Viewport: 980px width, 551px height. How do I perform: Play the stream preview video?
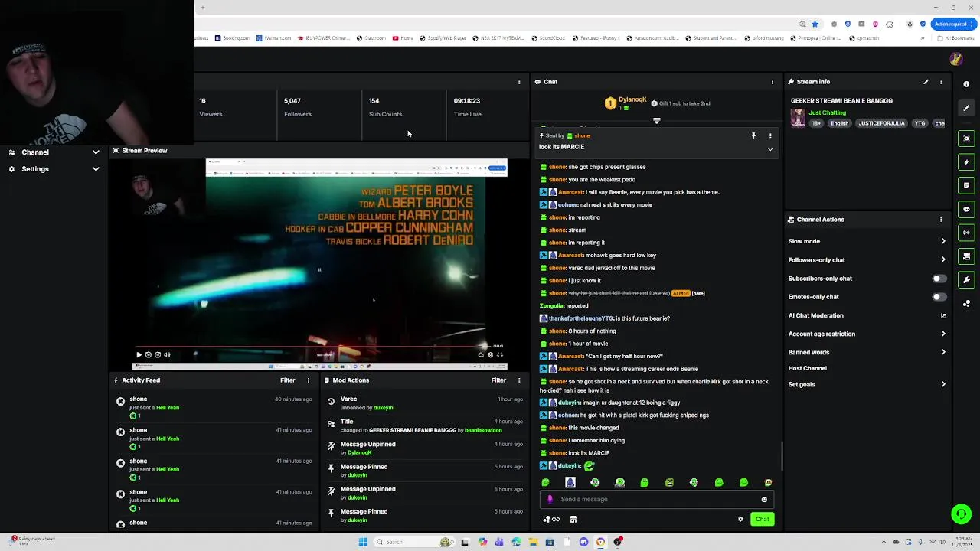click(x=139, y=355)
